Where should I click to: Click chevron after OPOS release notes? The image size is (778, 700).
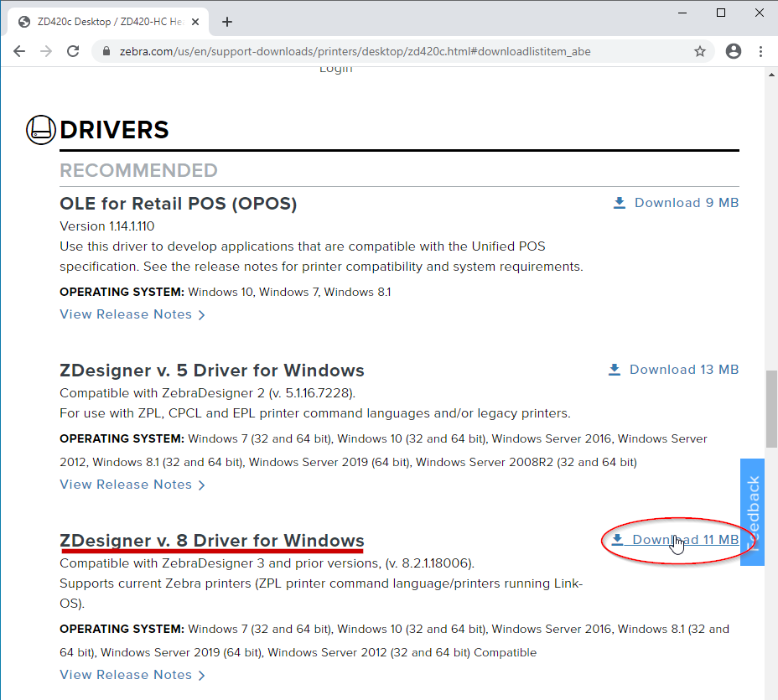click(201, 315)
